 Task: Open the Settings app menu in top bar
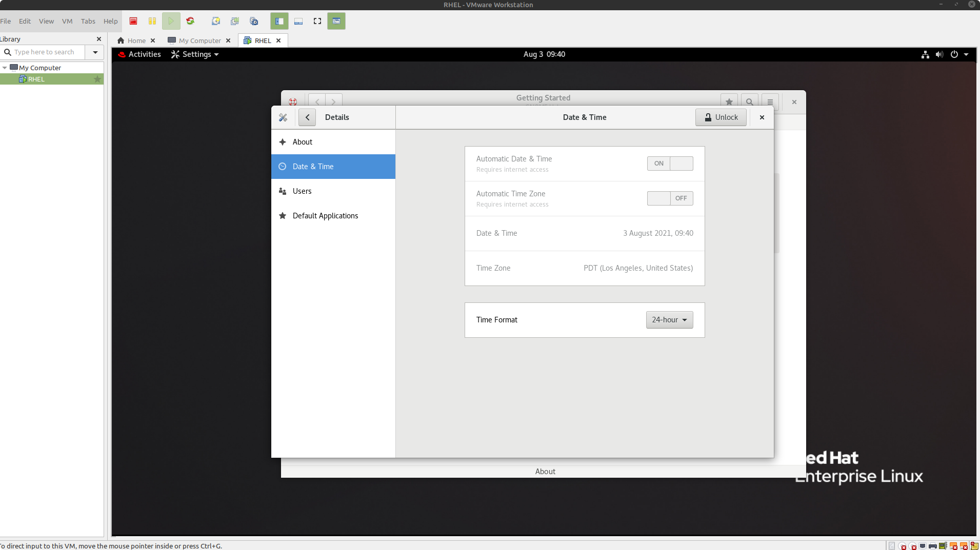[195, 54]
